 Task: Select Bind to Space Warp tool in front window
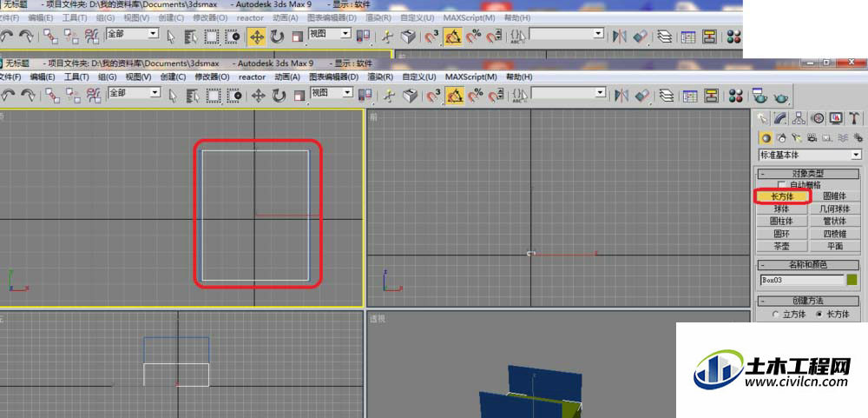(93, 96)
